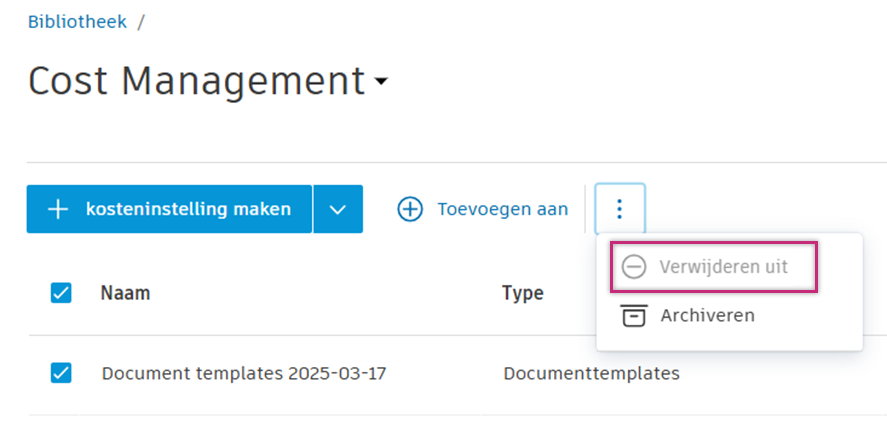Open the chevron dropdown beside kosteninstelling maken
The height and width of the screenshot is (429, 887).
[x=338, y=209]
